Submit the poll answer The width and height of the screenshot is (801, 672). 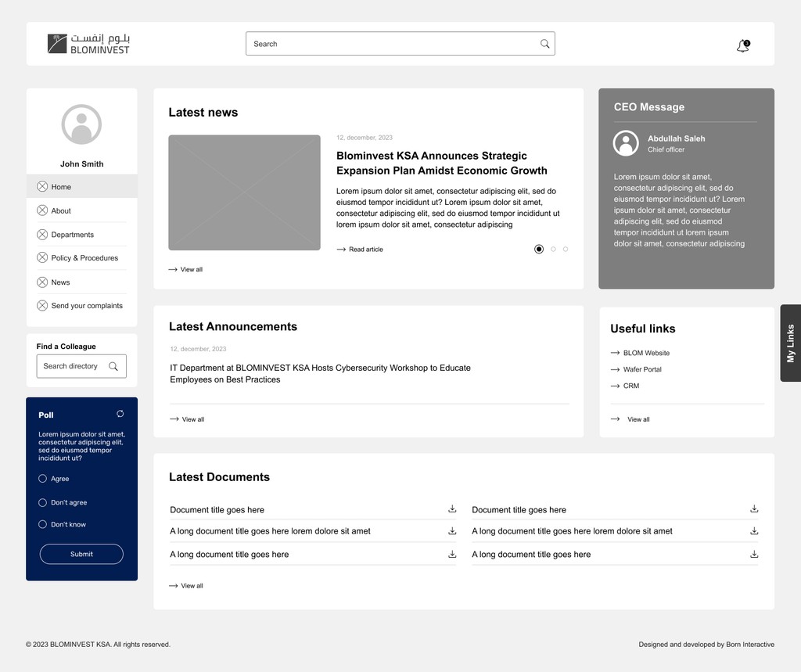tap(81, 554)
